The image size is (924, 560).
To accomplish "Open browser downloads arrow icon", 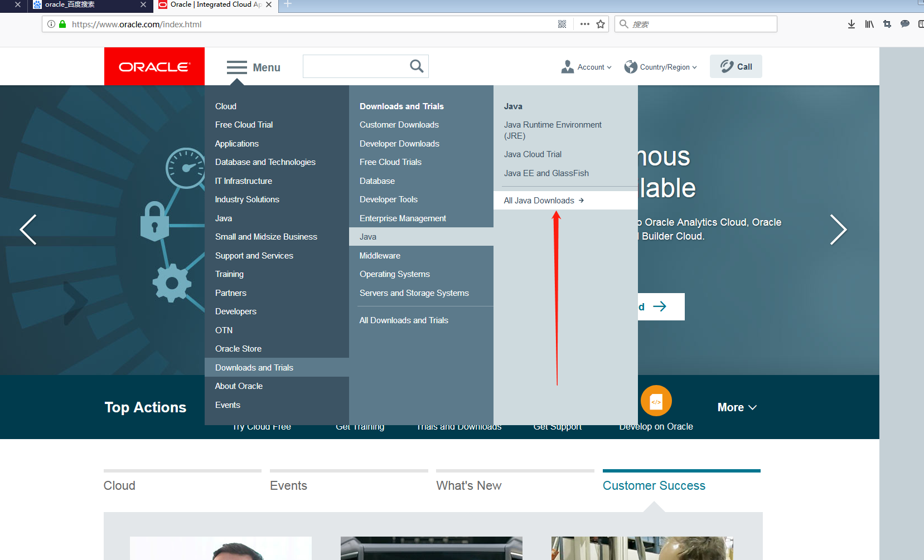I will click(852, 24).
